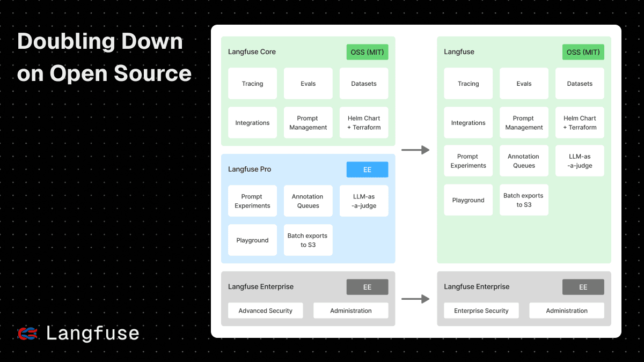
Task: Click the Playground tile in Langfuse Pro
Action: tap(252, 240)
